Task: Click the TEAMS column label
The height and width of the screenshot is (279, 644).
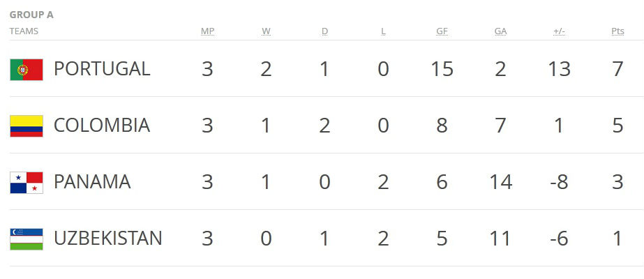Action: point(24,31)
